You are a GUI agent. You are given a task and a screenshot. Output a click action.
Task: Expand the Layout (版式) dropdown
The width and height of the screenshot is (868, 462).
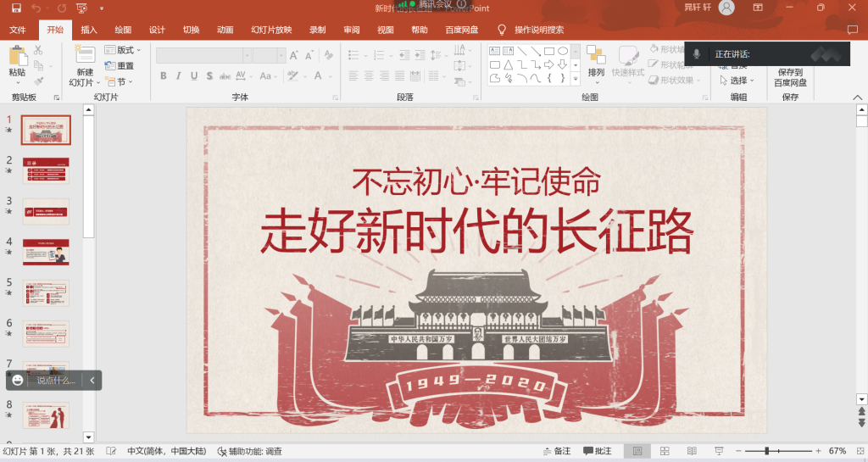(123, 50)
